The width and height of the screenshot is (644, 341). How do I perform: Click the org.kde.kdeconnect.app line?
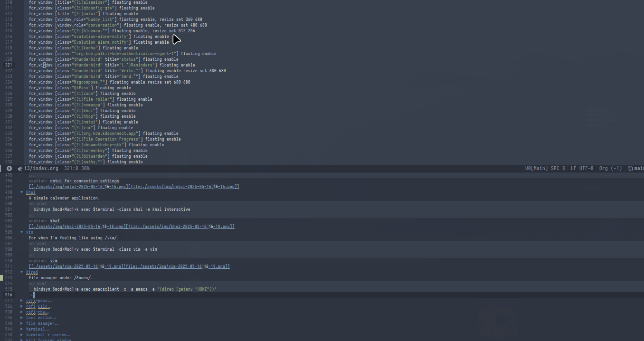click(104, 133)
